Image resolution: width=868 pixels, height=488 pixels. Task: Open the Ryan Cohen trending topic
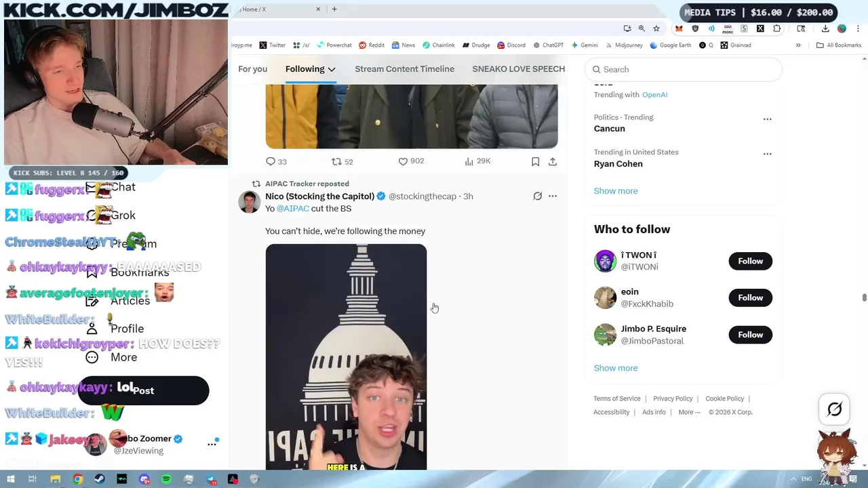tap(618, 164)
